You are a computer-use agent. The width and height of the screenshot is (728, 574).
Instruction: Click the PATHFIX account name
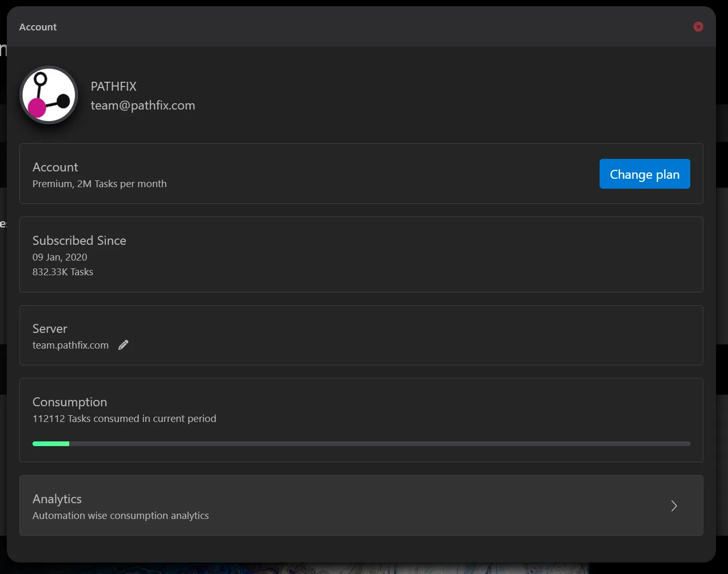point(114,86)
